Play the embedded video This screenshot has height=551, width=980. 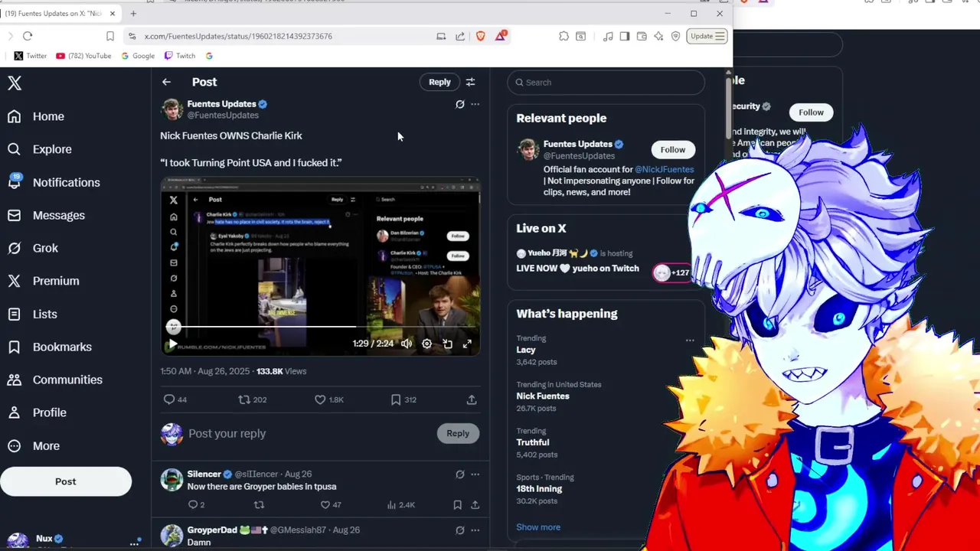(x=172, y=344)
